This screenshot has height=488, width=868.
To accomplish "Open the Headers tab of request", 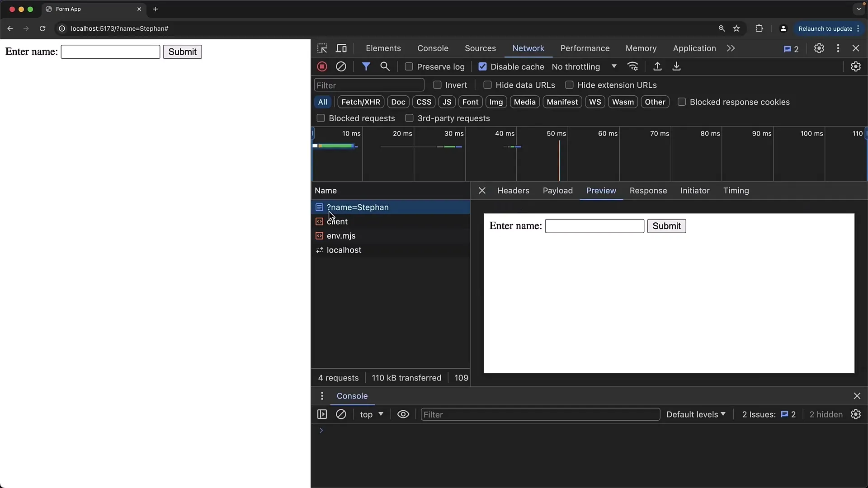I will tap(513, 191).
